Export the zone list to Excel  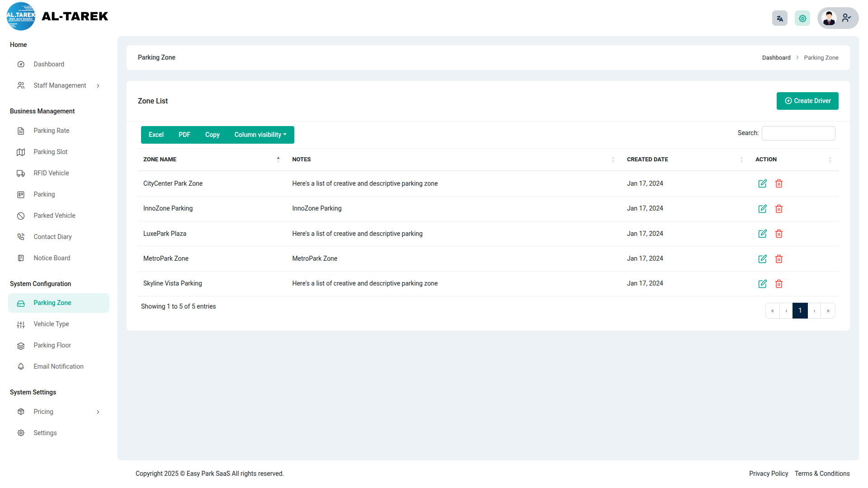pos(156,135)
